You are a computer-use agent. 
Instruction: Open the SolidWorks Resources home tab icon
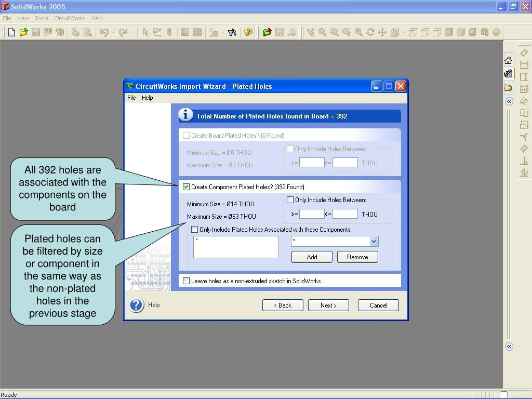508,60
